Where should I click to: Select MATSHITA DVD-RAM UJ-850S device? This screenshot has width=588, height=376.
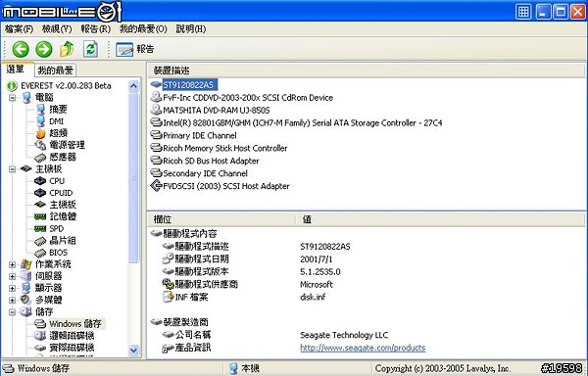(216, 111)
